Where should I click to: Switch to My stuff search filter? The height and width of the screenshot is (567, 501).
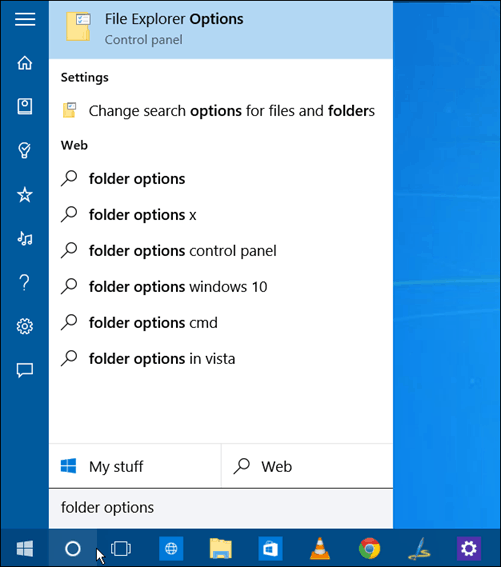click(x=135, y=466)
